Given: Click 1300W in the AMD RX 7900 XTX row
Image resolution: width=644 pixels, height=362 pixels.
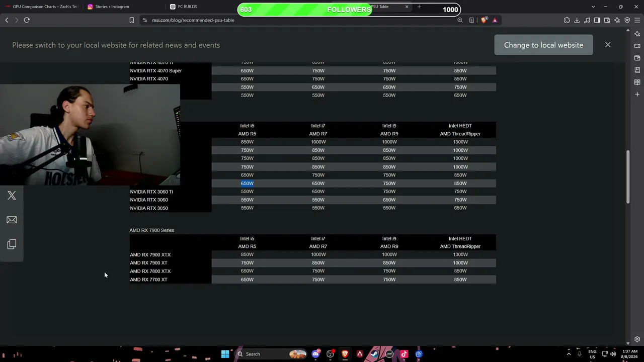Looking at the screenshot, I should click(460, 254).
